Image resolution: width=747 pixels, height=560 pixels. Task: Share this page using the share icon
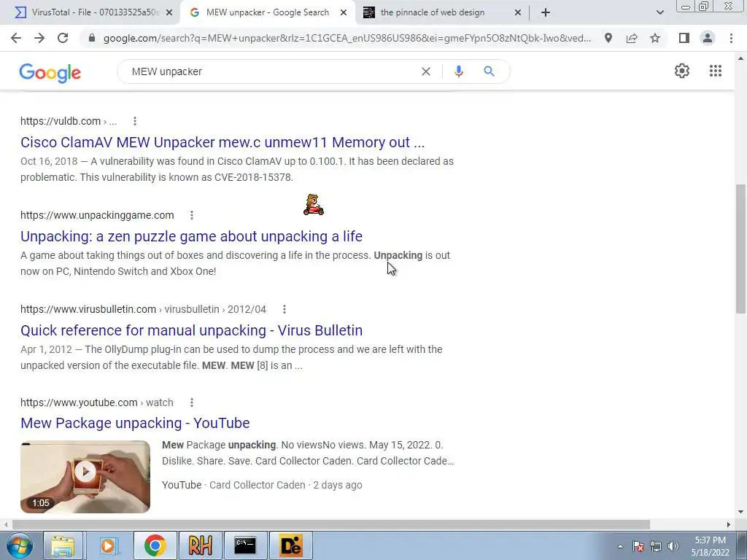[x=632, y=38]
